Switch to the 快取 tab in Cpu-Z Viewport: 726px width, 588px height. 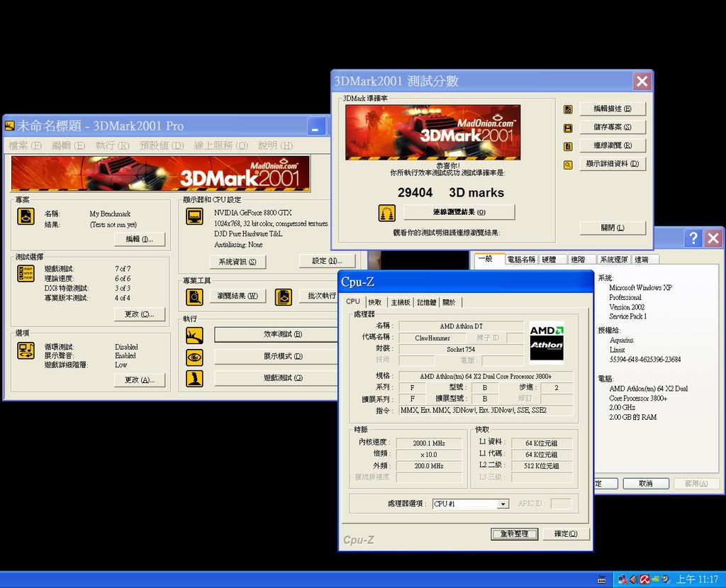375,303
